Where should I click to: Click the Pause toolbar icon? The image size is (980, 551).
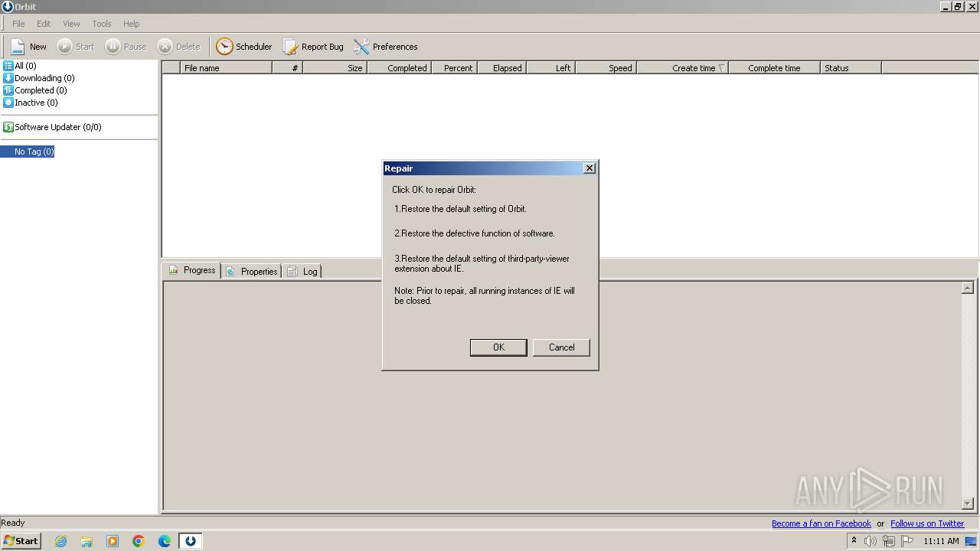click(x=113, y=47)
